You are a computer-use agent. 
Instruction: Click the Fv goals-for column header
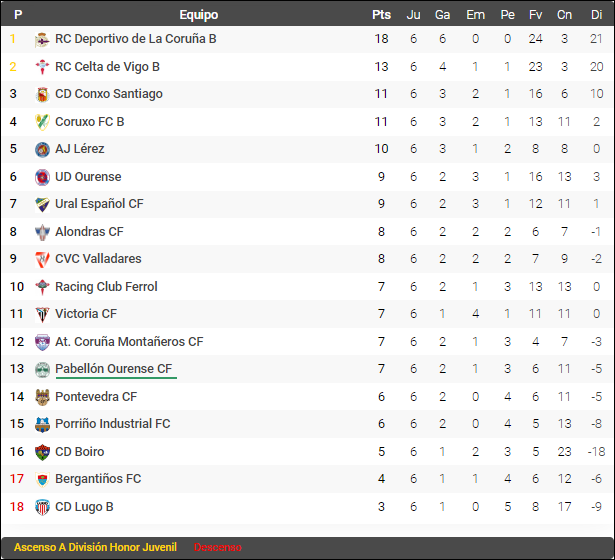(536, 15)
